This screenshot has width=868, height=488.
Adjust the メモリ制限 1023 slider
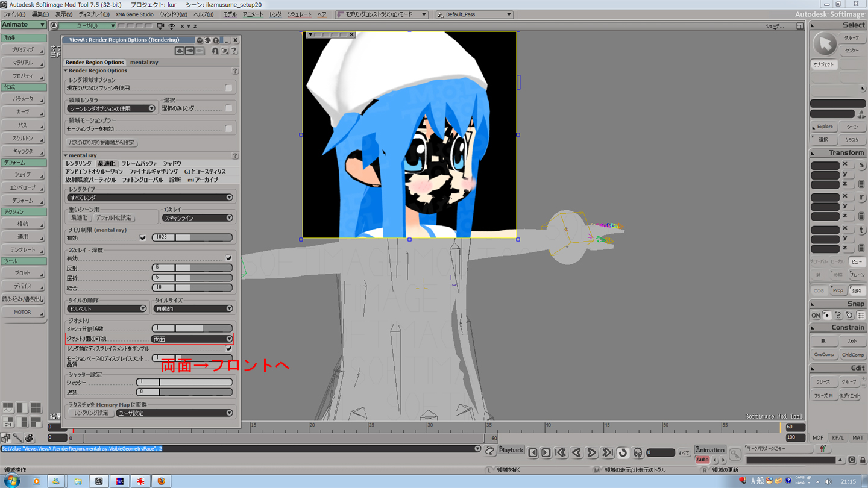(x=192, y=237)
